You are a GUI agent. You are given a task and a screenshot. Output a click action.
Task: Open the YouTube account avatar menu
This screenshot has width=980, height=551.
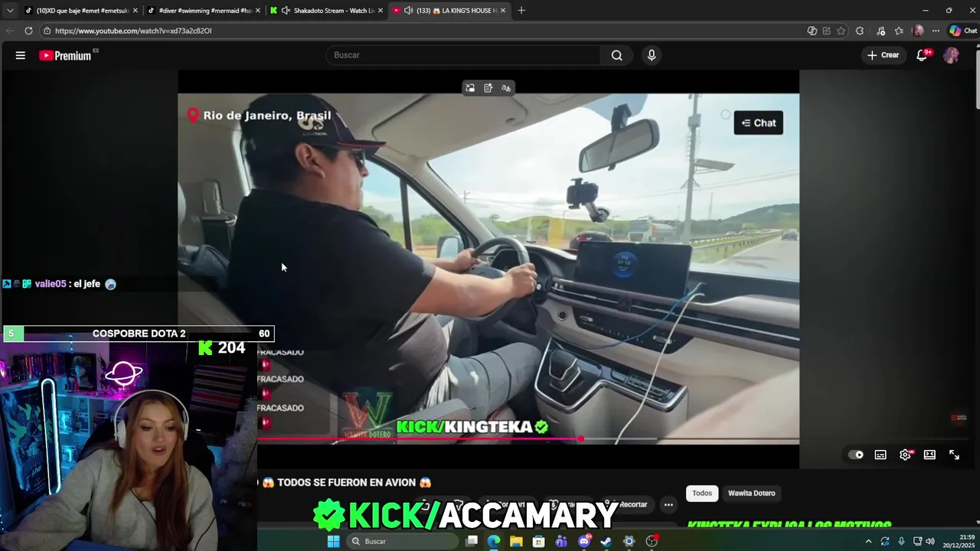pyautogui.click(x=951, y=55)
